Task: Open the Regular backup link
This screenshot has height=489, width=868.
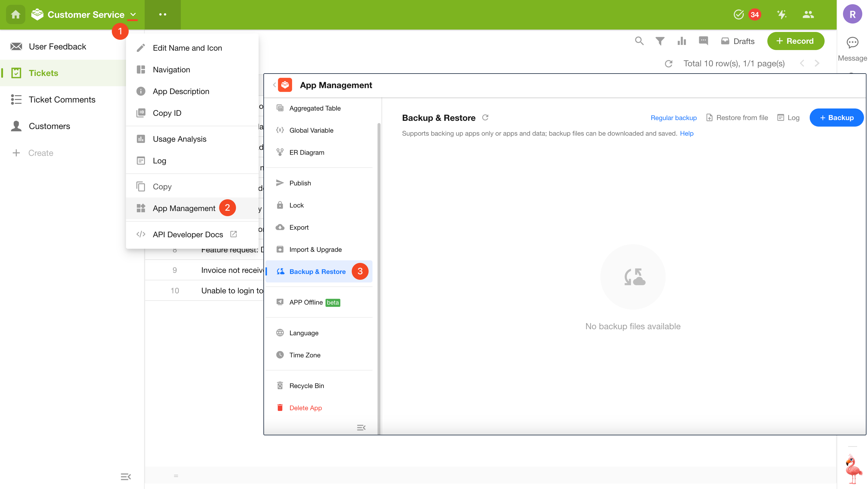Action: [x=673, y=118]
